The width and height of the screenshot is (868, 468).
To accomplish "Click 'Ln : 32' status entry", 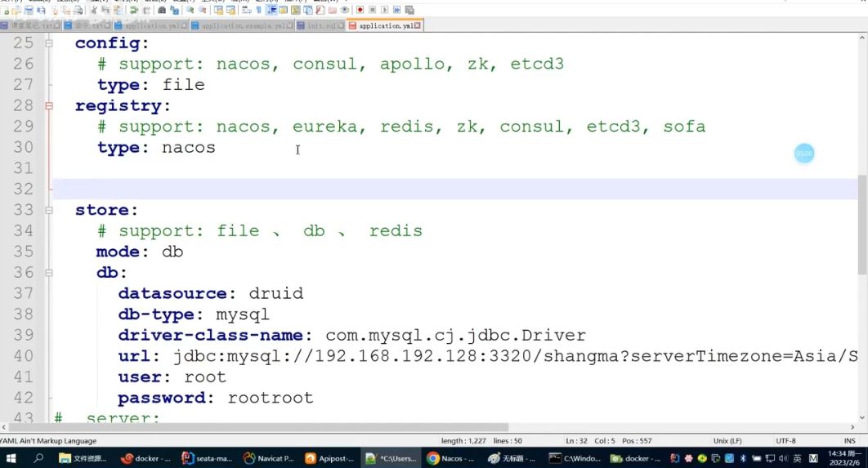I will click(576, 441).
